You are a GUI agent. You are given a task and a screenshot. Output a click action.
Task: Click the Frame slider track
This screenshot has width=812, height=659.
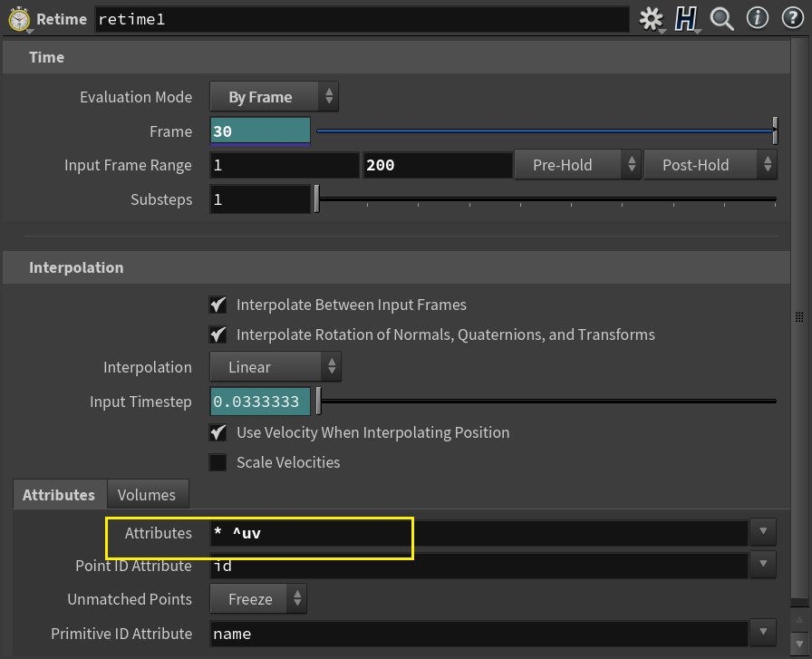pos(546,131)
